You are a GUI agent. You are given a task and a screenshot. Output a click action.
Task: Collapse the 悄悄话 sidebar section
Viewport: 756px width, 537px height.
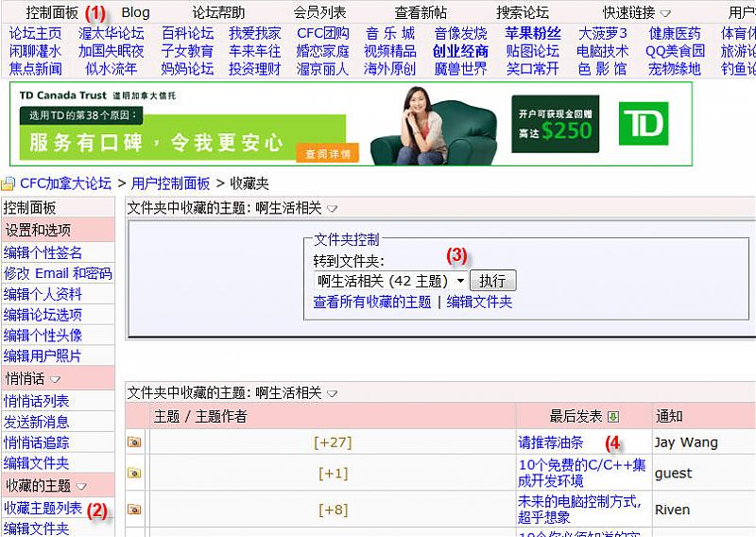point(55,379)
